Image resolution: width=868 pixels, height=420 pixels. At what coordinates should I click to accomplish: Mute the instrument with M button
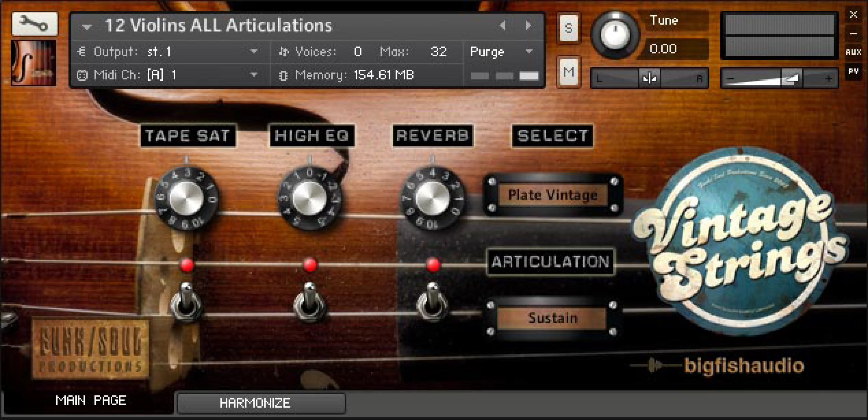tap(569, 72)
